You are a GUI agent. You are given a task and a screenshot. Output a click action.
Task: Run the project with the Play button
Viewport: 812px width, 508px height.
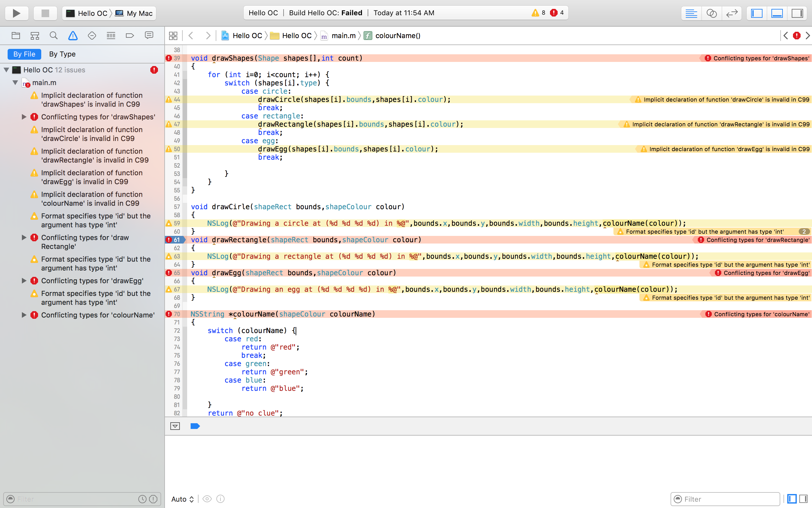tap(16, 13)
